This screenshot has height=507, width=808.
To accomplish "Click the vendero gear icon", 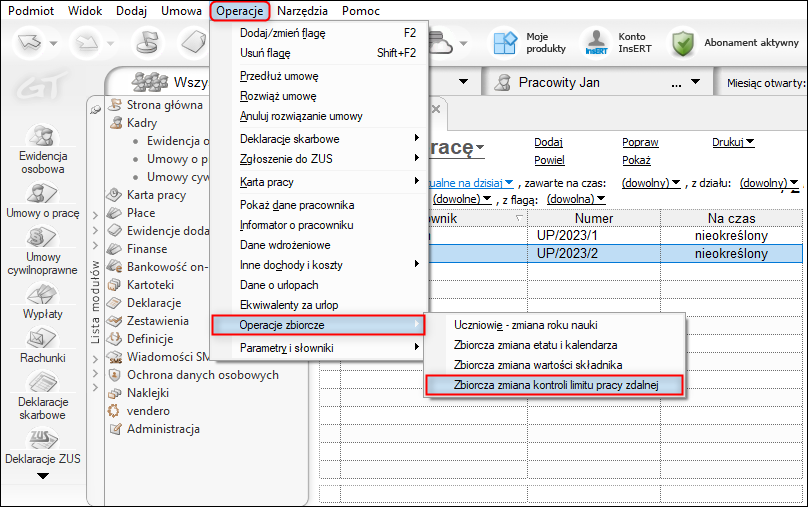I will [113, 411].
